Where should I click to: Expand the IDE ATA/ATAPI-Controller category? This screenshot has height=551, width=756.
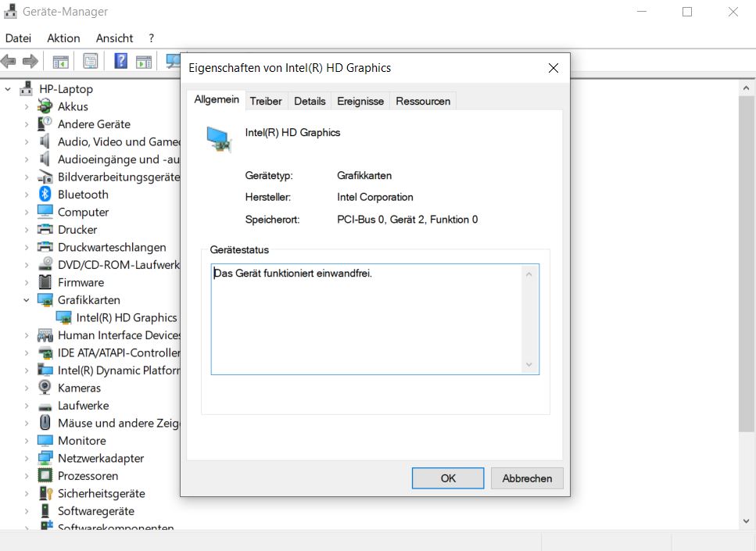point(26,352)
